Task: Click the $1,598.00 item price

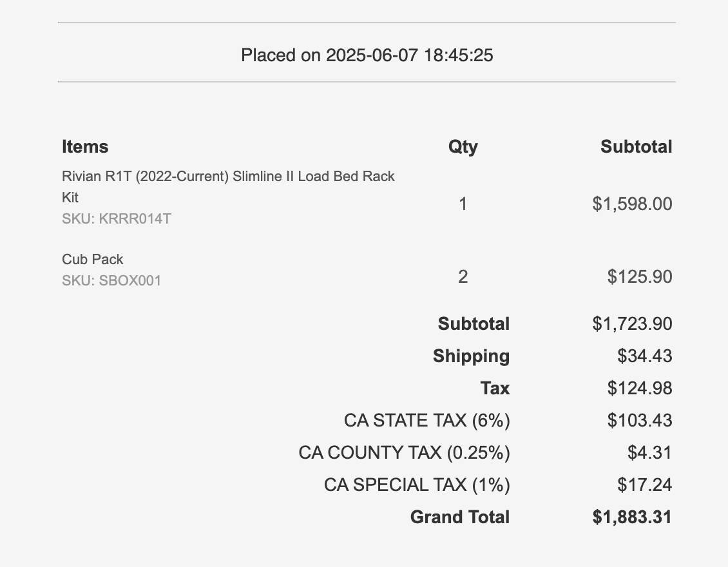Action: point(633,204)
